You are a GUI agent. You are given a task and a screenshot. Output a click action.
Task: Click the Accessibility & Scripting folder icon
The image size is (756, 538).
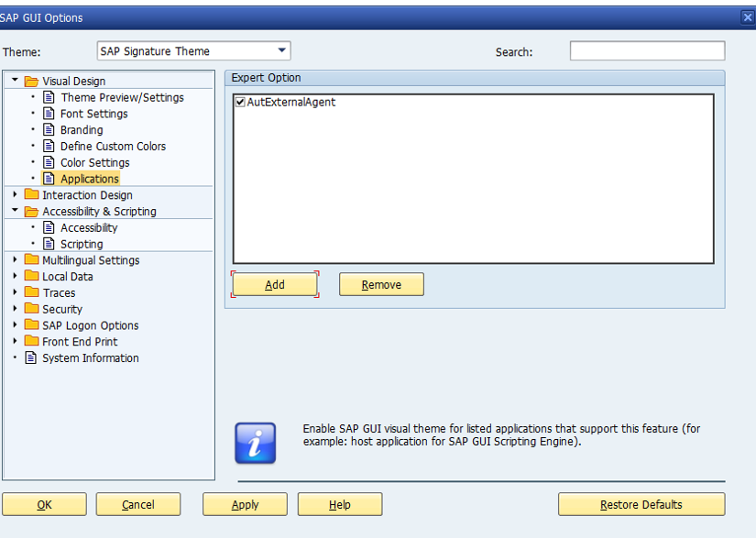tap(31, 211)
